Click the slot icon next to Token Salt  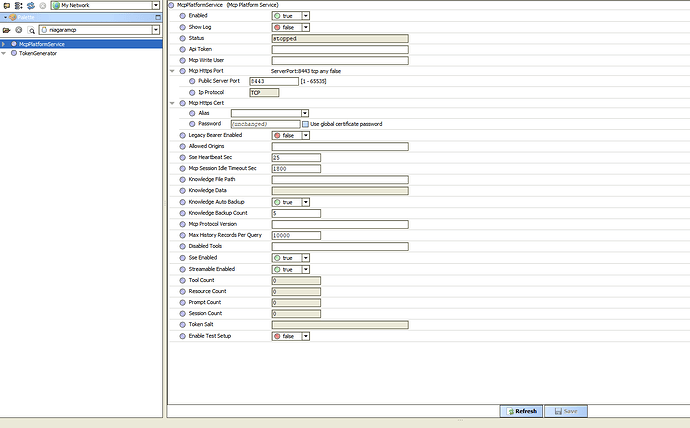[x=183, y=325]
